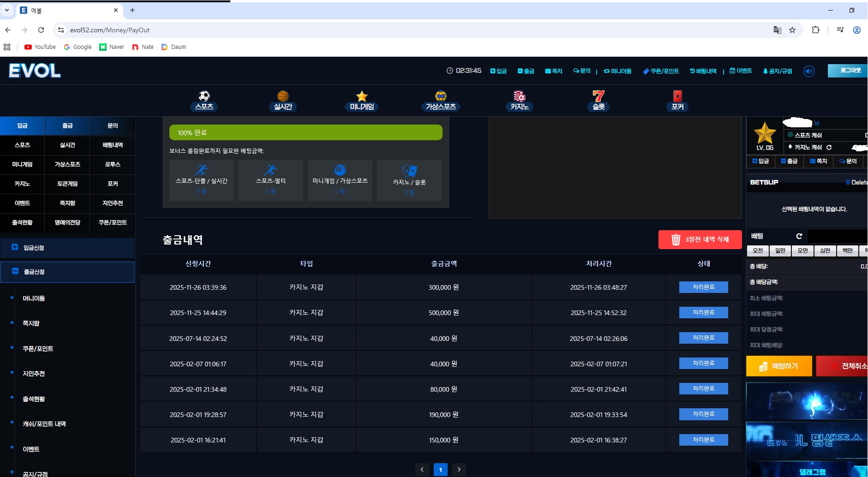868x477 pixels.
Task: Click the yellow 배팅하기 button
Action: (x=778, y=366)
